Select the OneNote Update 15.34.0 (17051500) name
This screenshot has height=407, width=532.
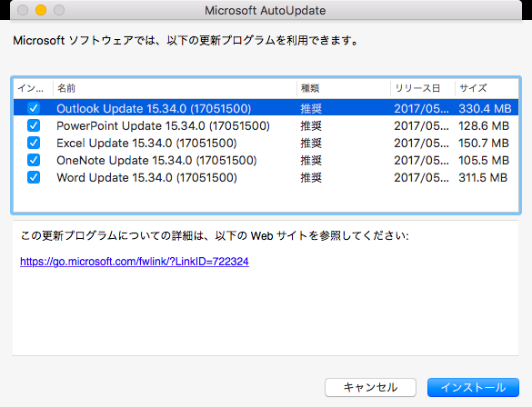tap(156, 160)
